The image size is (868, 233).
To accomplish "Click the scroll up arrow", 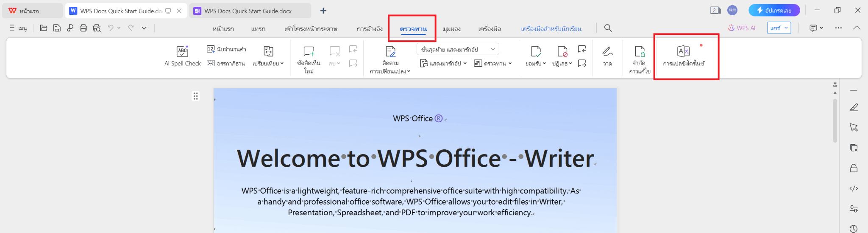I will (x=835, y=93).
